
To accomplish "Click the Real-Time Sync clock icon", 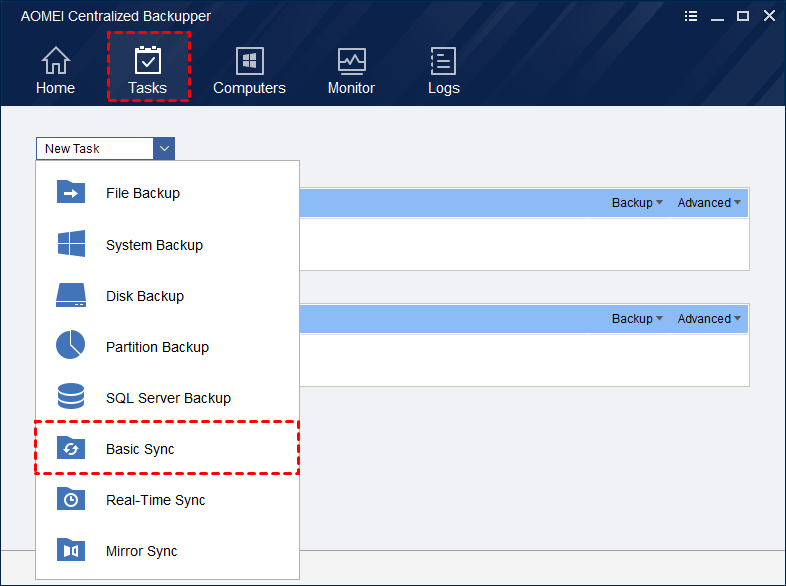I will tap(71, 499).
